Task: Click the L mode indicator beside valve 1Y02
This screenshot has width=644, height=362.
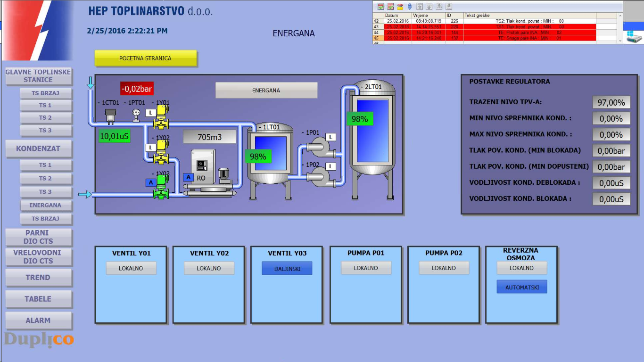Action: coord(150,148)
